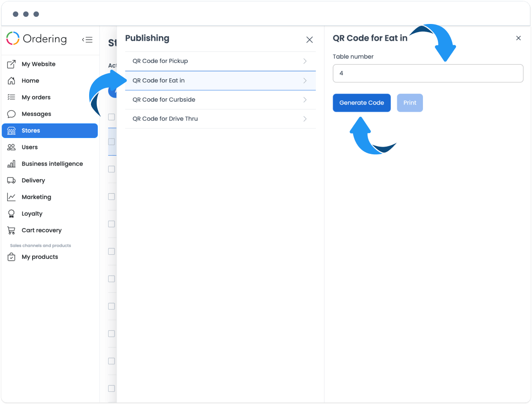Open My Website from the sidebar
Image resolution: width=532 pixels, height=405 pixels.
50,64
